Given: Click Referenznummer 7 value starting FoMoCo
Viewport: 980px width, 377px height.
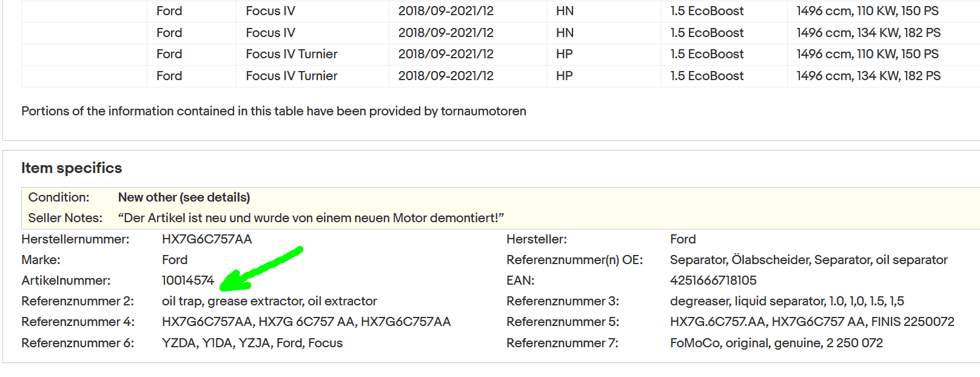Looking at the screenshot, I should tap(776, 343).
